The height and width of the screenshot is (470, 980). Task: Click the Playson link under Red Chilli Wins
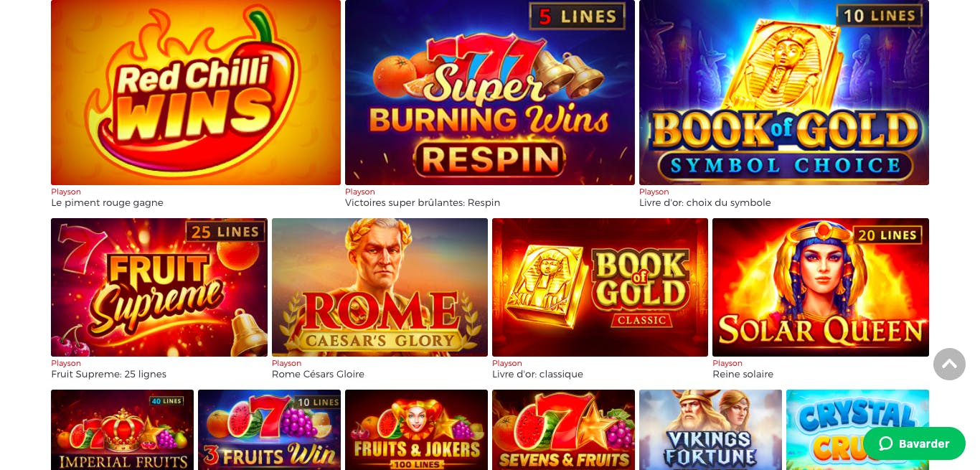coord(66,192)
